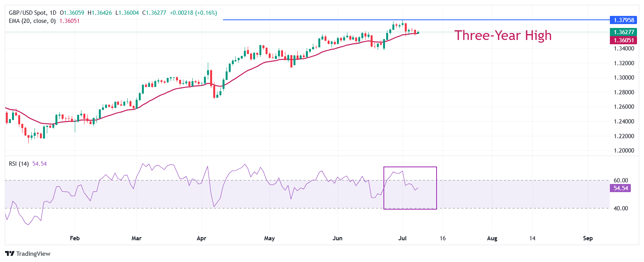The width and height of the screenshot is (644, 262).
Task: Click the blue 1.37958 price label
Action: coord(623,20)
